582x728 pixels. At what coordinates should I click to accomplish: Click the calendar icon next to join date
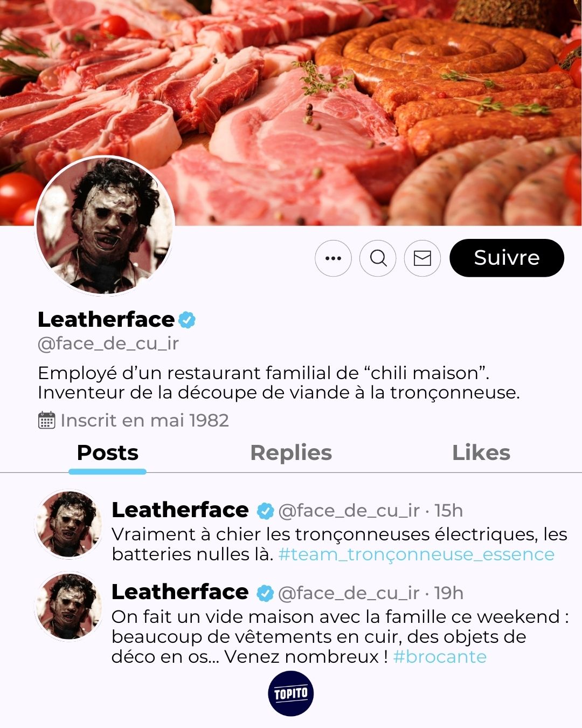coord(47,420)
